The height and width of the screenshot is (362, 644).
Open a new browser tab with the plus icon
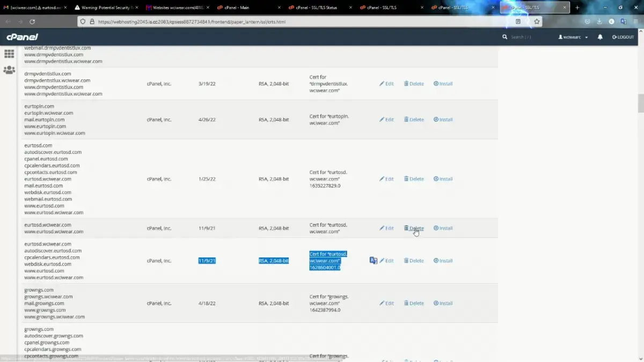pos(577,8)
